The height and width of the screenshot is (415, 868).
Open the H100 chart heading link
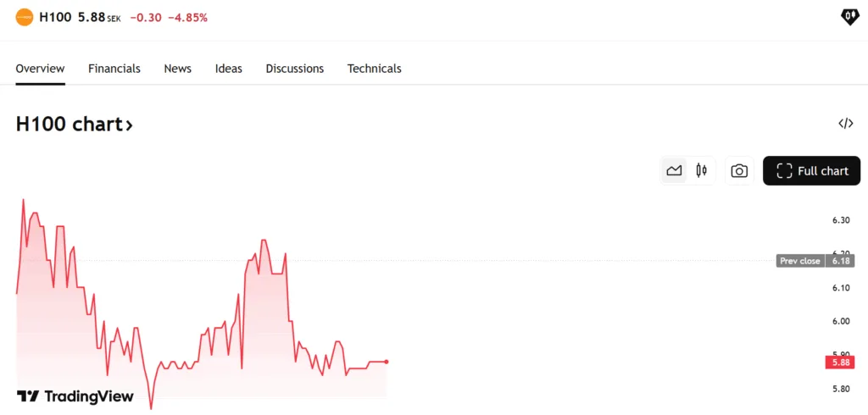tap(75, 125)
